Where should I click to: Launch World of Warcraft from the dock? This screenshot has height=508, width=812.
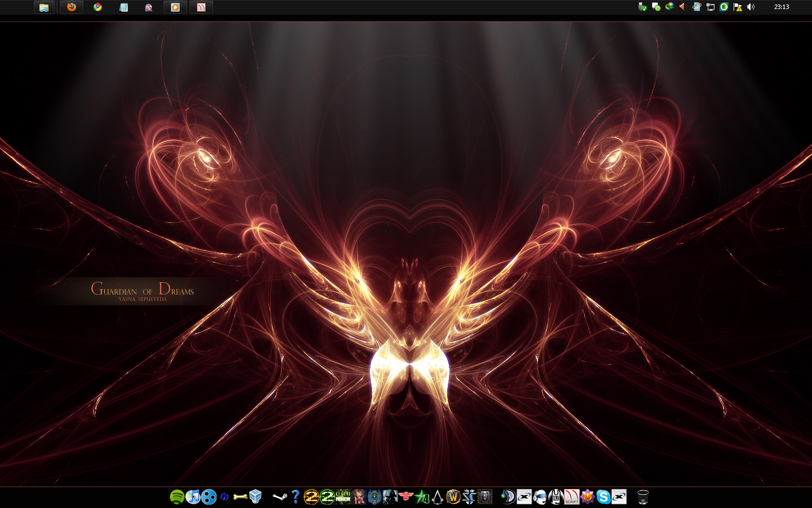pos(453,497)
